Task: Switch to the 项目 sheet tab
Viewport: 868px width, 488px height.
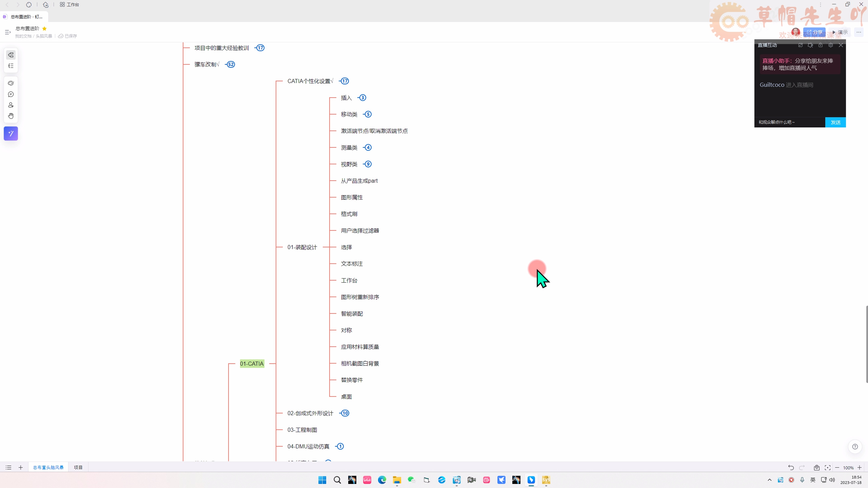Action: [x=78, y=467]
